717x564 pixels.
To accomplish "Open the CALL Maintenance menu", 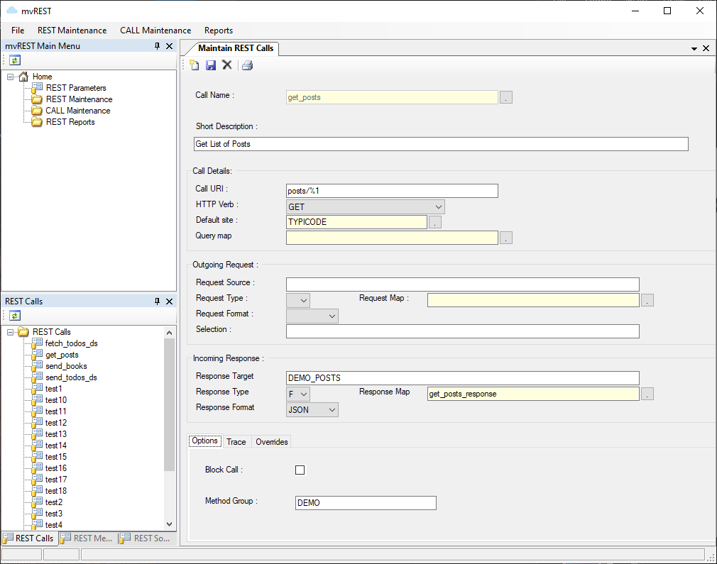I will click(155, 30).
